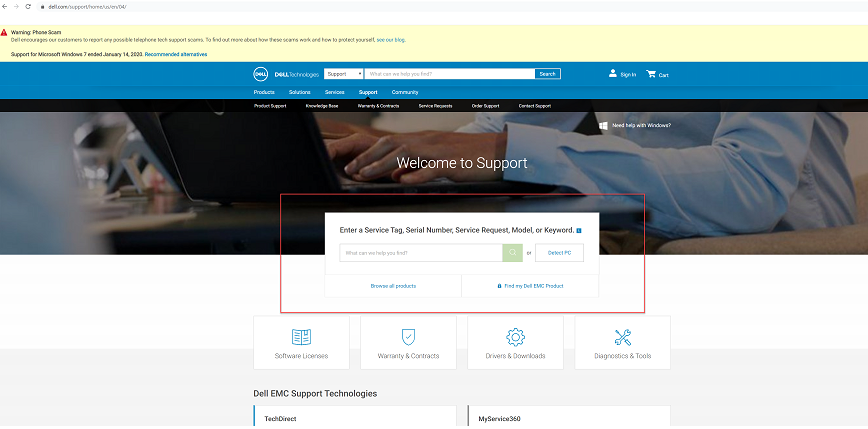Open the shopping cart icon
Viewport: 868px width, 429px height.
pyautogui.click(x=650, y=74)
